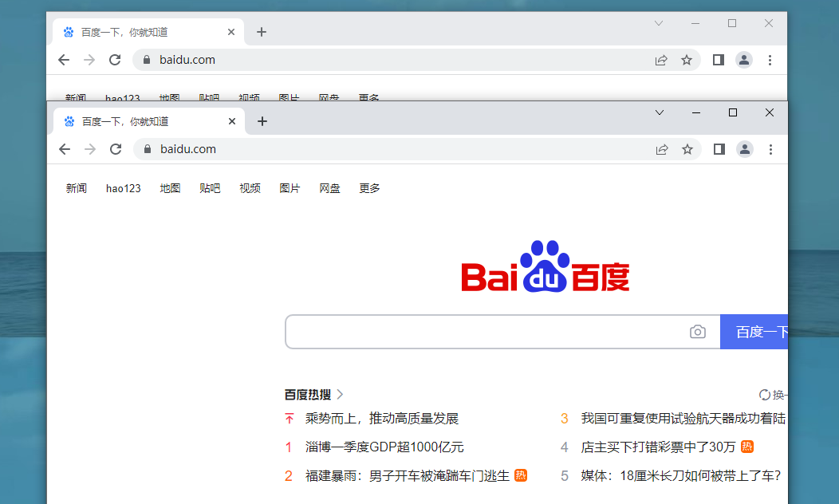Select the Baidu tab in rear window

(148, 32)
